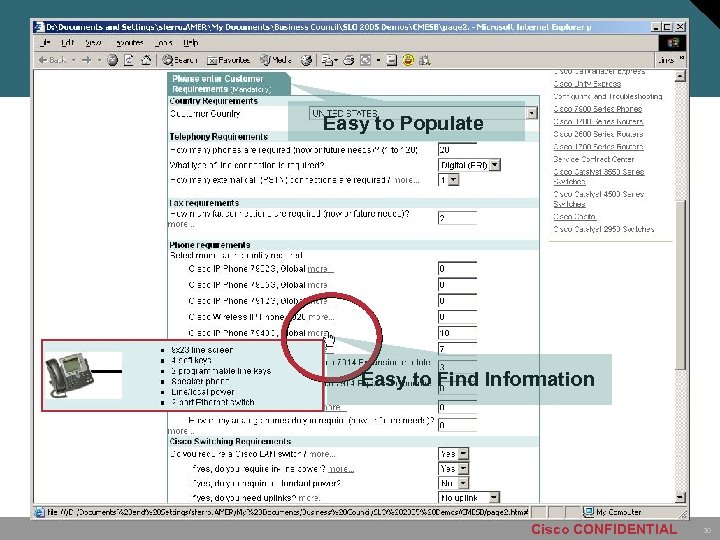Image resolution: width=720 pixels, height=540 pixels.
Task: Open the external PSTN connections dropdown
Action: 454,180
